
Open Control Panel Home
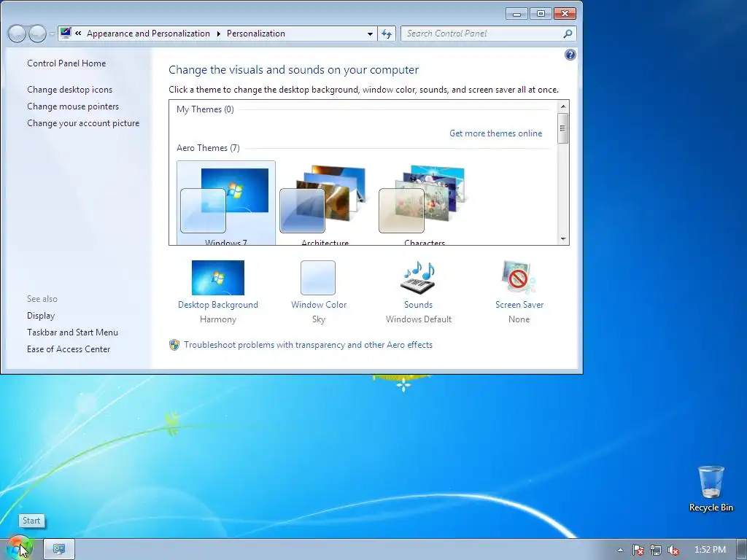click(66, 63)
